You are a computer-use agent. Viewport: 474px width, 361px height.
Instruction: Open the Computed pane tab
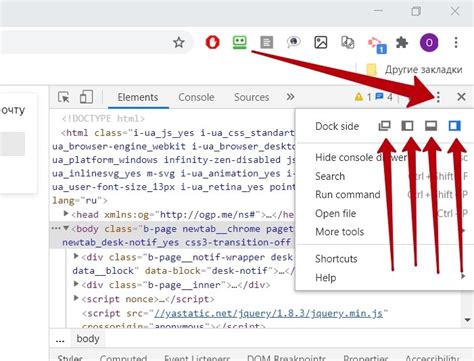(x=123, y=358)
